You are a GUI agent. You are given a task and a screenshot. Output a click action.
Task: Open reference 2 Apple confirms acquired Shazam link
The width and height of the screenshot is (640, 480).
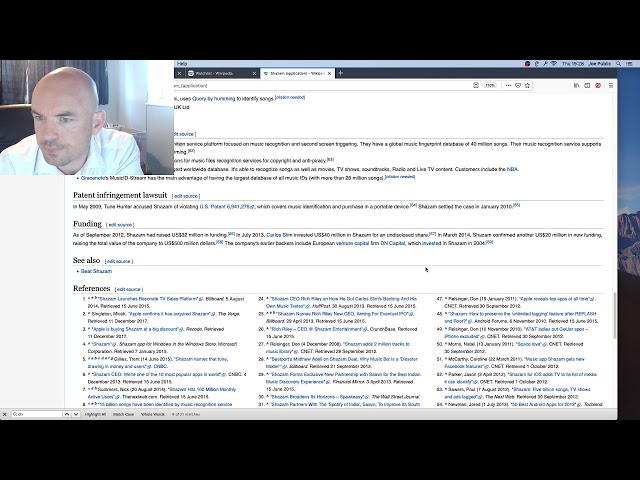172,314
